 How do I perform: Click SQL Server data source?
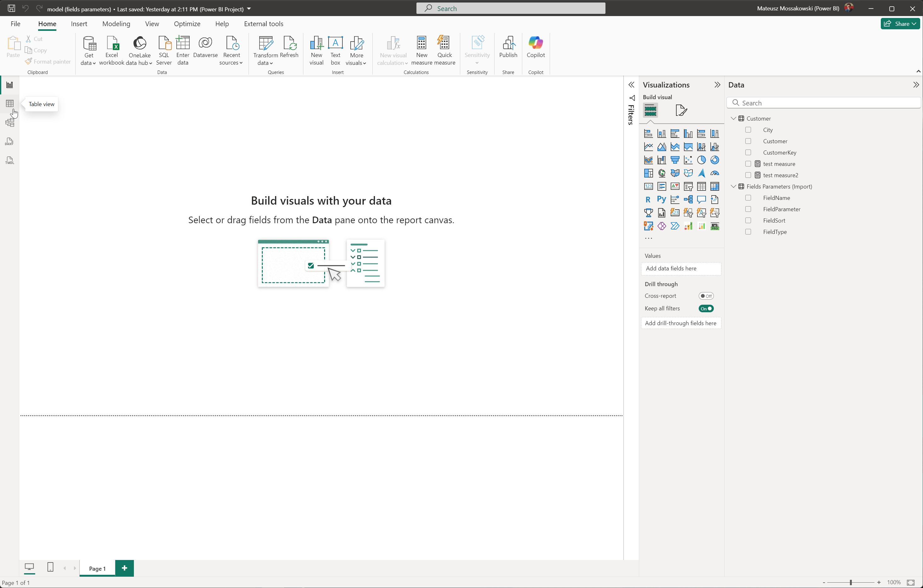164,51
